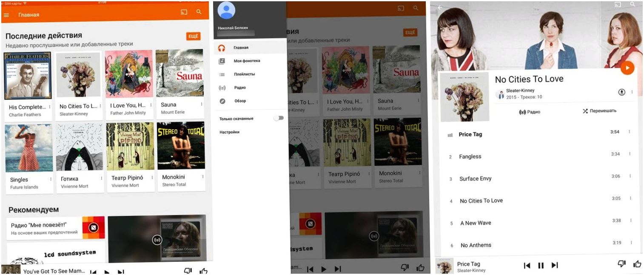Tap orange play button on album page
Image resolution: width=644 pixels, height=275 pixels.
point(627,68)
